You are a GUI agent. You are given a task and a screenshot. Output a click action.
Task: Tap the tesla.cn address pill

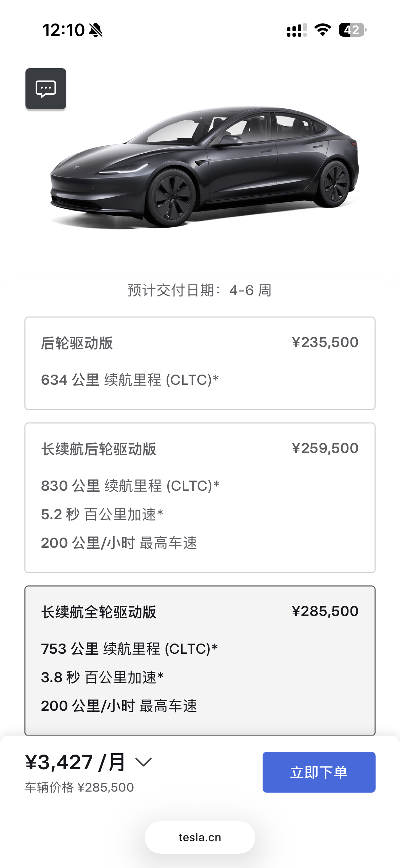(x=200, y=837)
